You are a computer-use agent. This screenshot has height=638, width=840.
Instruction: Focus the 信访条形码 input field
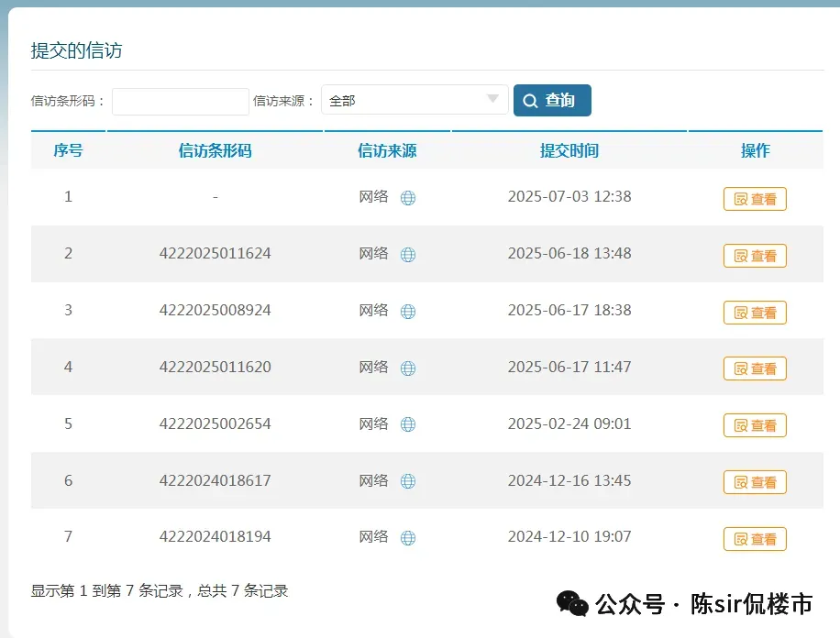181,101
